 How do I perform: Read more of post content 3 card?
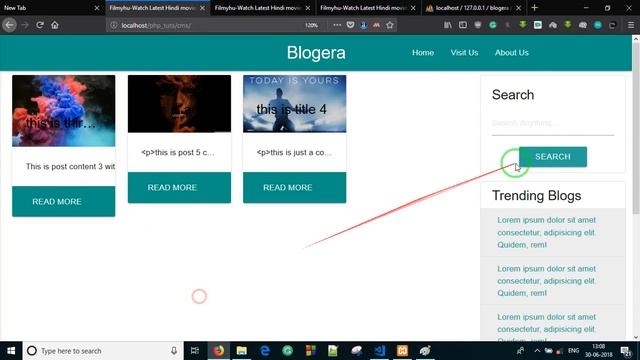click(x=64, y=202)
